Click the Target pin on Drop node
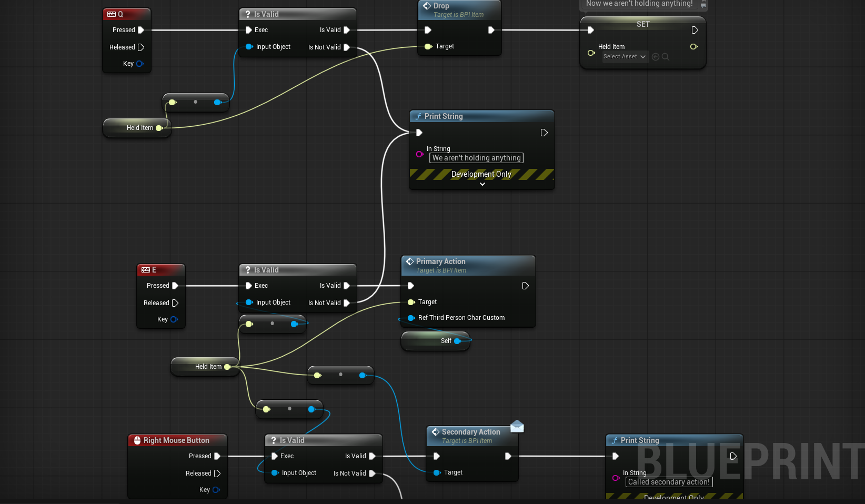Viewport: 865px width, 504px height. tap(428, 46)
